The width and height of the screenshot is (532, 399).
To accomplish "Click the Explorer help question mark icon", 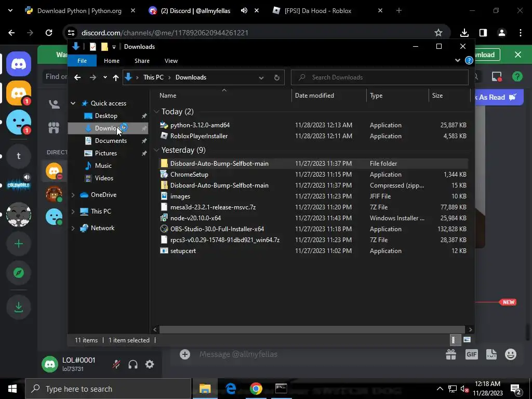I will coord(469,60).
